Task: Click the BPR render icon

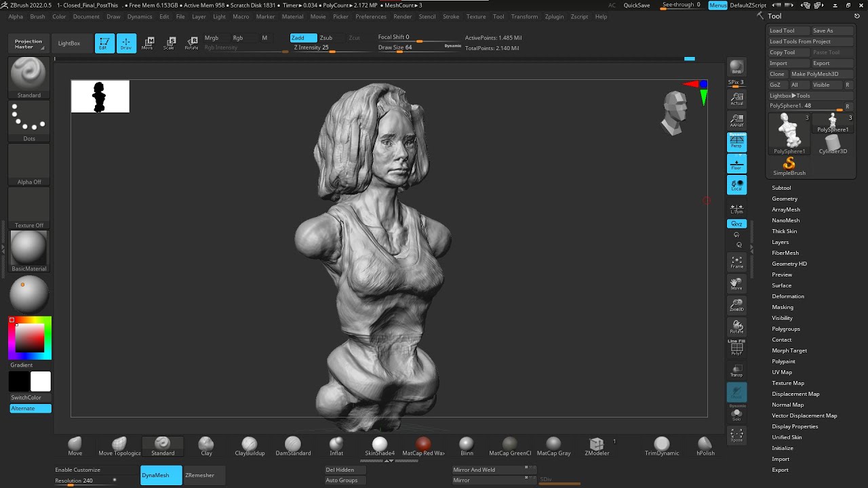Action: 736,67
